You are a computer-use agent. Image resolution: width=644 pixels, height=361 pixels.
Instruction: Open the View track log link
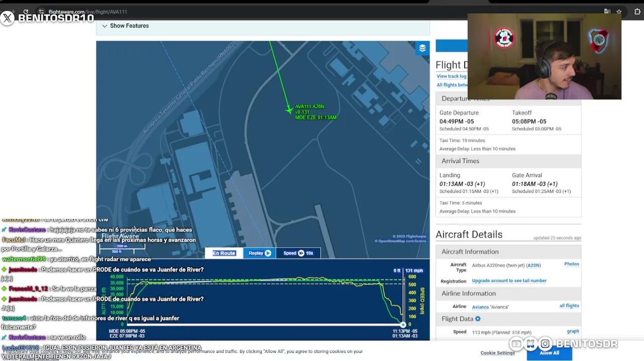451,76
